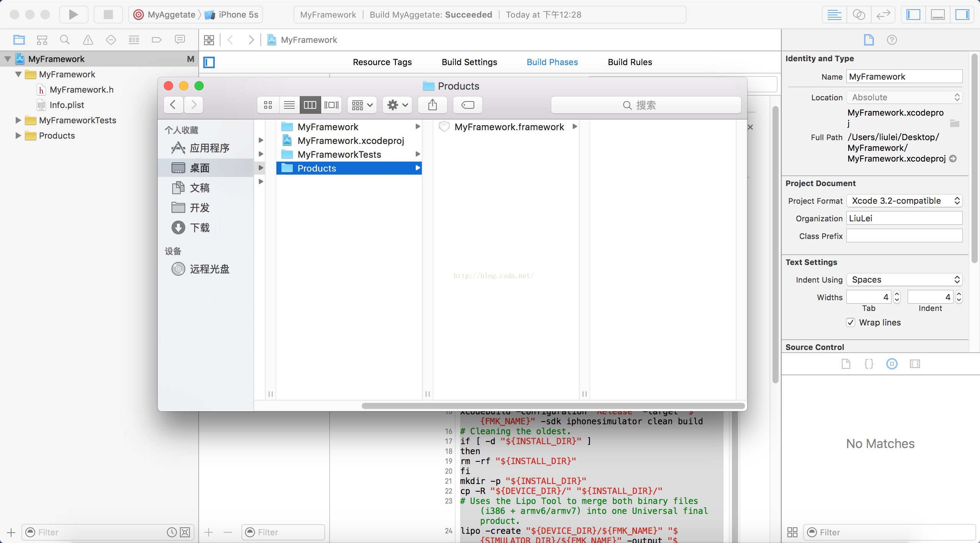The image size is (980, 543).
Task: Select 应用程序 in Finder sidebar
Action: (x=206, y=148)
